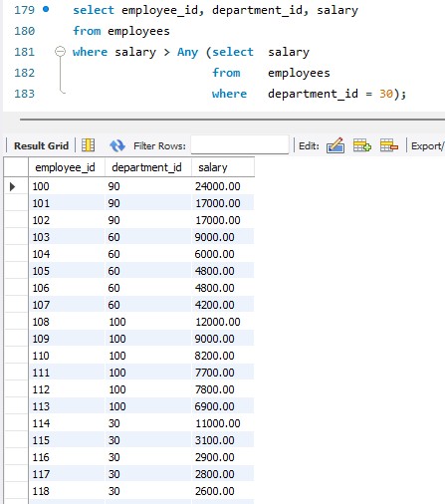The width and height of the screenshot is (445, 504).
Task: Sort by employee_id column header
Action: [x=67, y=167]
